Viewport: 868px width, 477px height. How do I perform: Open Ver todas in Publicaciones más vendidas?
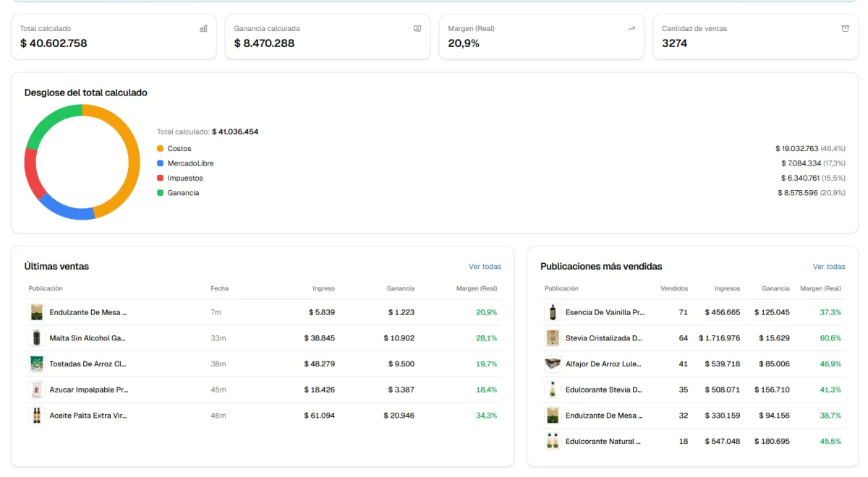(828, 267)
